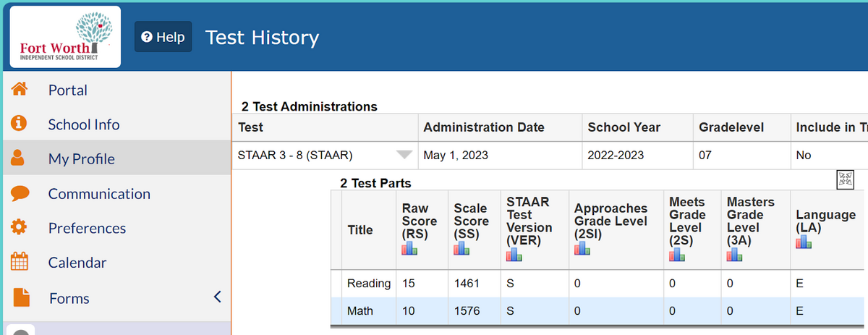Open the Portal menu item
This screenshot has height=335, width=868.
[67, 90]
